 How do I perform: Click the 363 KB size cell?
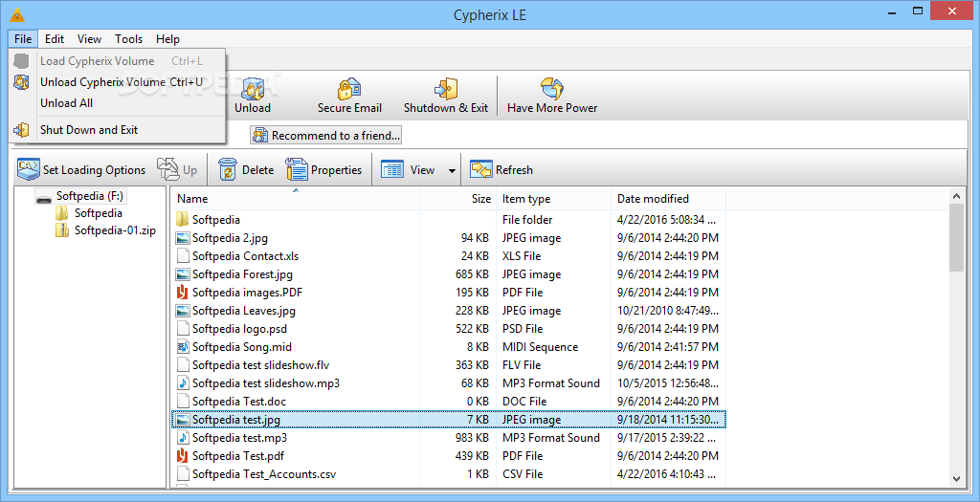coord(473,365)
